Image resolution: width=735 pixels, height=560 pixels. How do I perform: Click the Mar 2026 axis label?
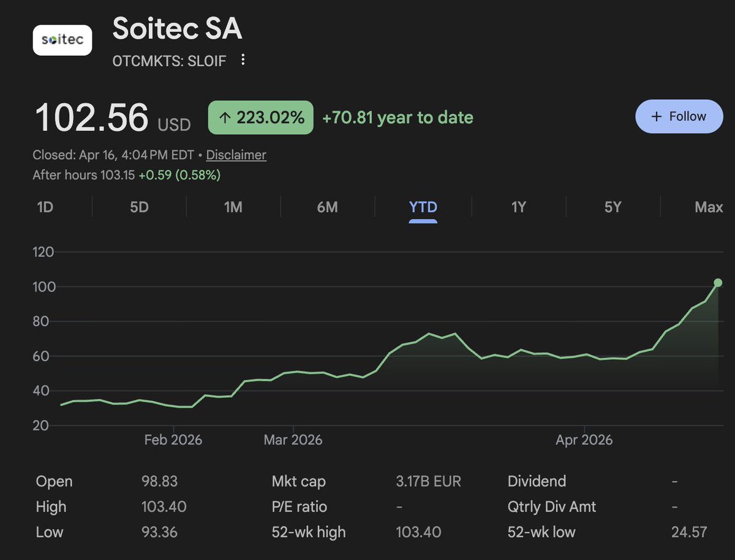coord(293,440)
